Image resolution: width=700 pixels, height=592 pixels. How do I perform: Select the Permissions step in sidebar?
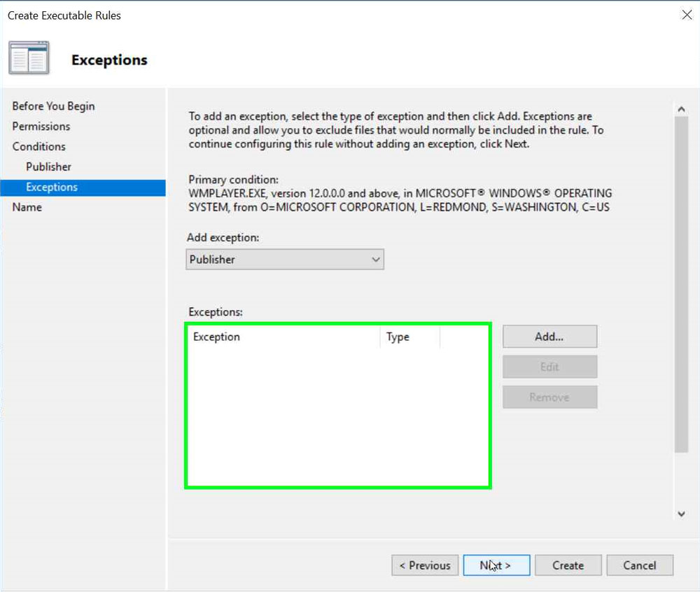tap(41, 127)
